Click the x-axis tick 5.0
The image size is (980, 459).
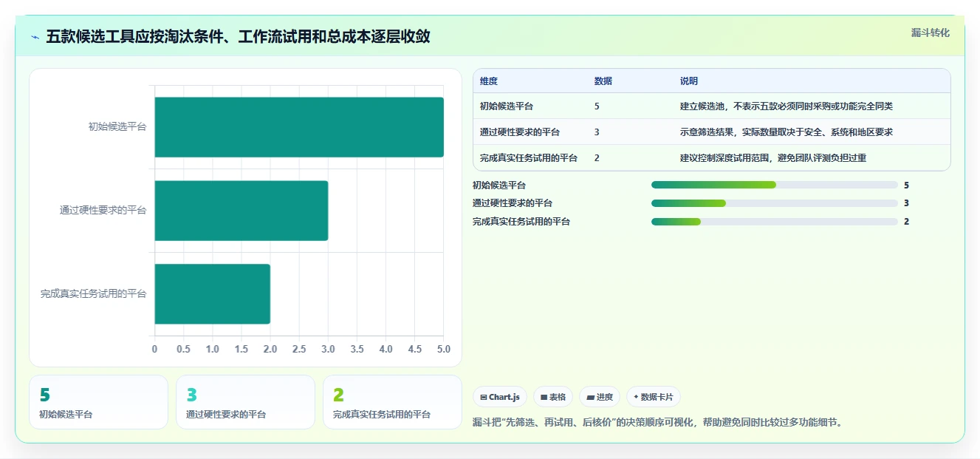[x=443, y=349]
